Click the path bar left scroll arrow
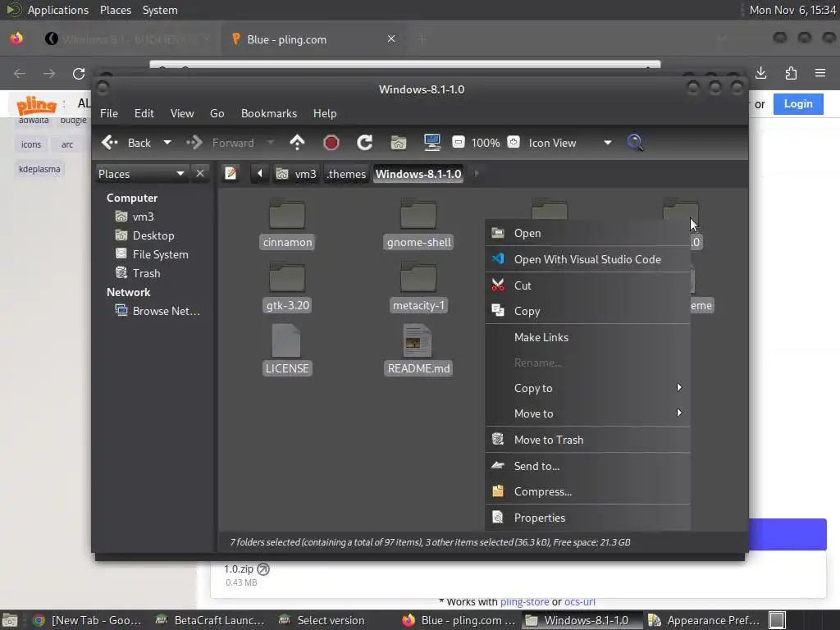 pyautogui.click(x=260, y=174)
